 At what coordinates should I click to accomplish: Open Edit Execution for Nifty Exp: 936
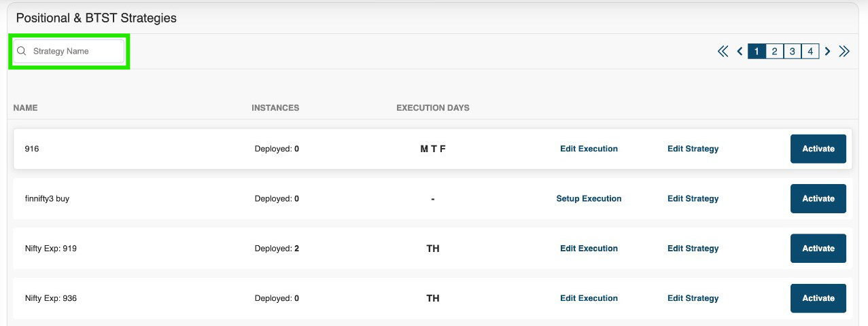click(x=589, y=298)
